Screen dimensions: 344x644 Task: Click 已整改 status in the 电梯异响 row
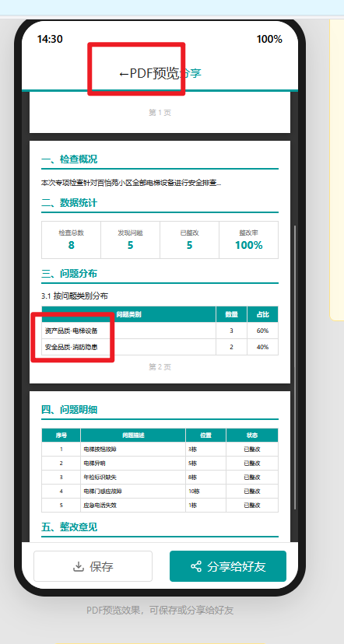252,464
